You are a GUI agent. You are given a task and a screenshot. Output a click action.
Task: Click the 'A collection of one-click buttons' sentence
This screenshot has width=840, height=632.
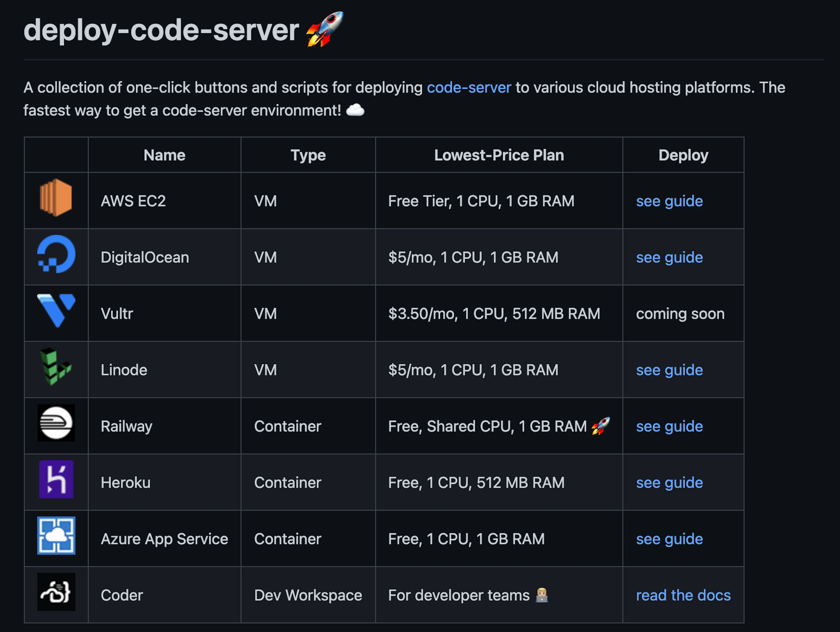coord(404,99)
